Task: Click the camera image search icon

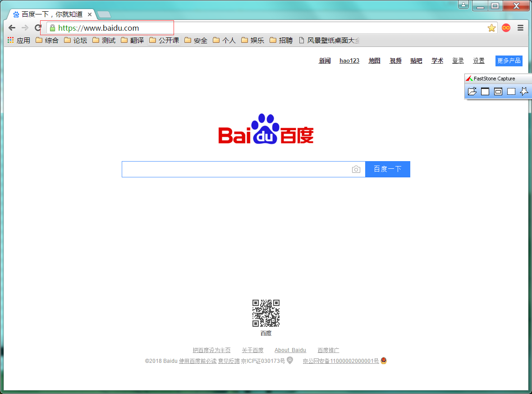Action: pyautogui.click(x=356, y=169)
